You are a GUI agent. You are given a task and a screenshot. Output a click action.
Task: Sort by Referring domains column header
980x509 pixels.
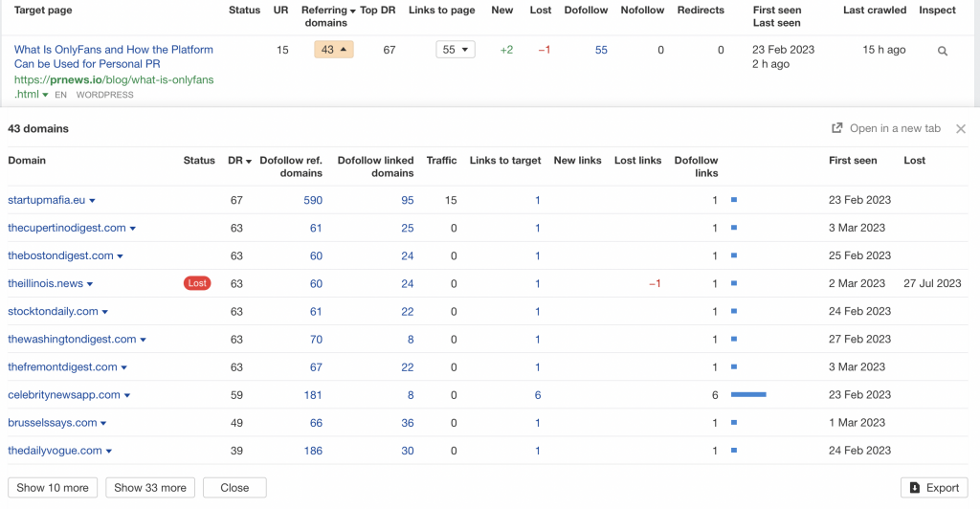tap(328, 16)
